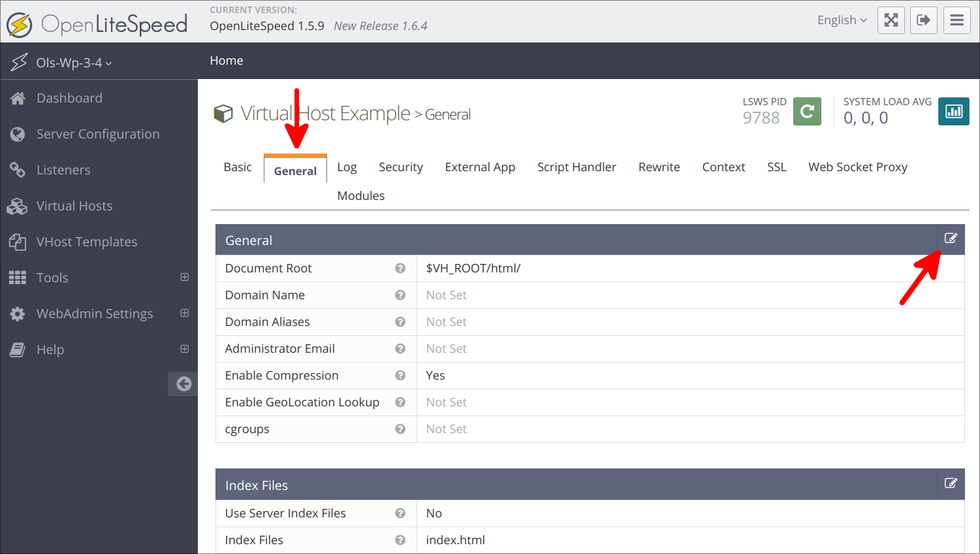Open the Ols-Wp-3-4 server dropdown
The width and height of the screenshot is (980, 554).
[74, 63]
